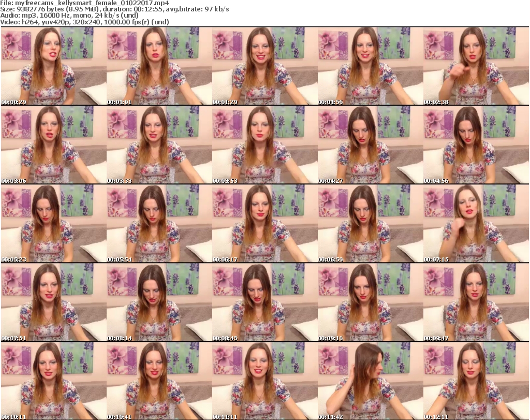Click the Video h264 info line
The image size is (530, 420).
point(84,22)
